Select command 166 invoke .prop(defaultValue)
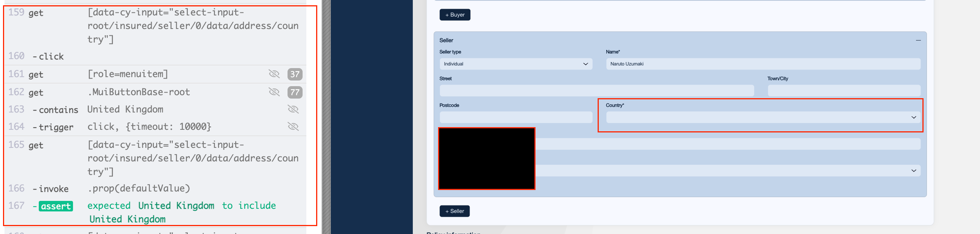Viewport: 980px width, 234px height. 155,188
